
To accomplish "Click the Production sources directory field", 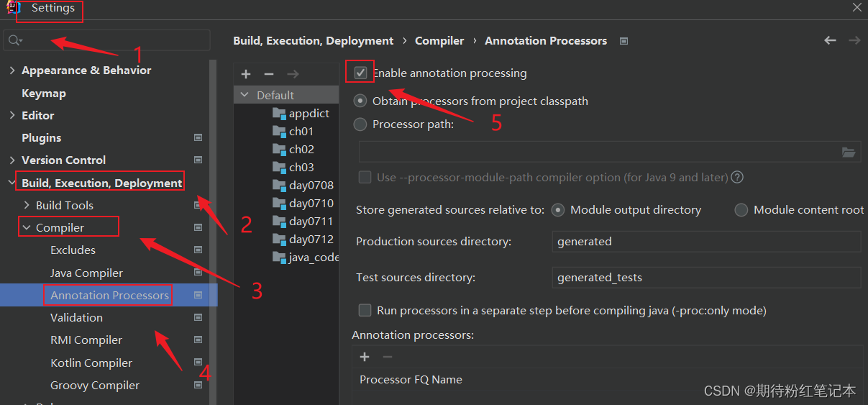I will (x=706, y=242).
